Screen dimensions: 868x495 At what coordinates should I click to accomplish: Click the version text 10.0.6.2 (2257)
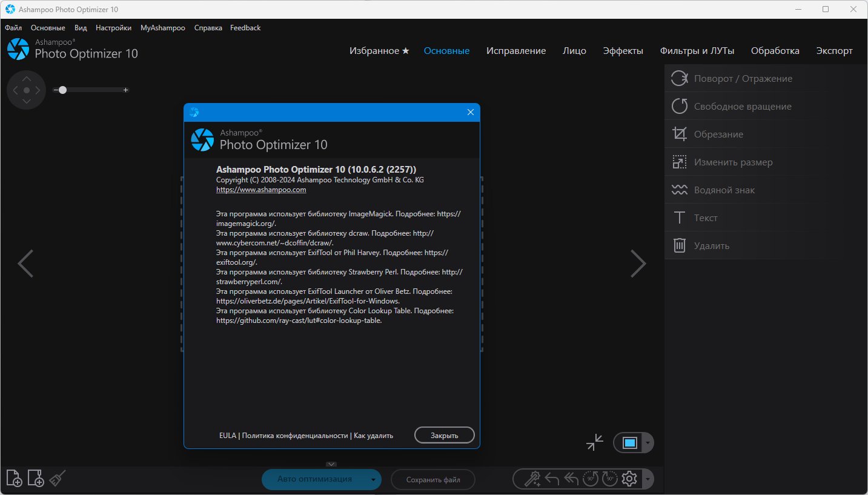[x=382, y=170]
